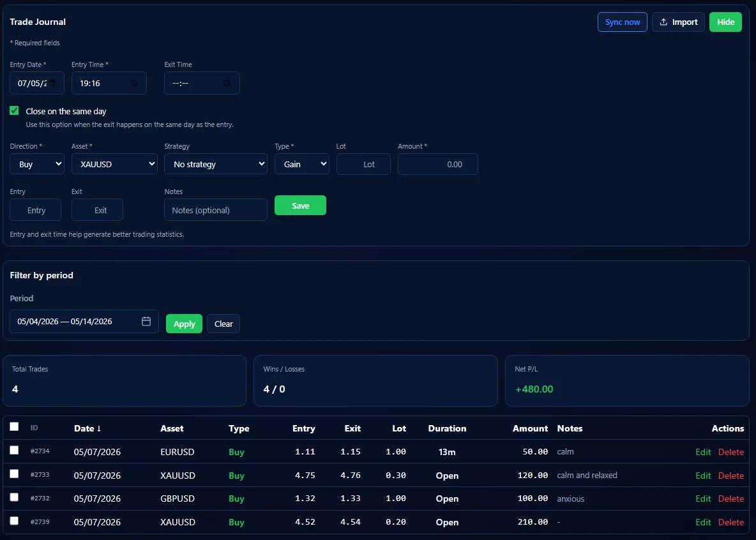Select checkbox for trade #2733

(x=14, y=474)
